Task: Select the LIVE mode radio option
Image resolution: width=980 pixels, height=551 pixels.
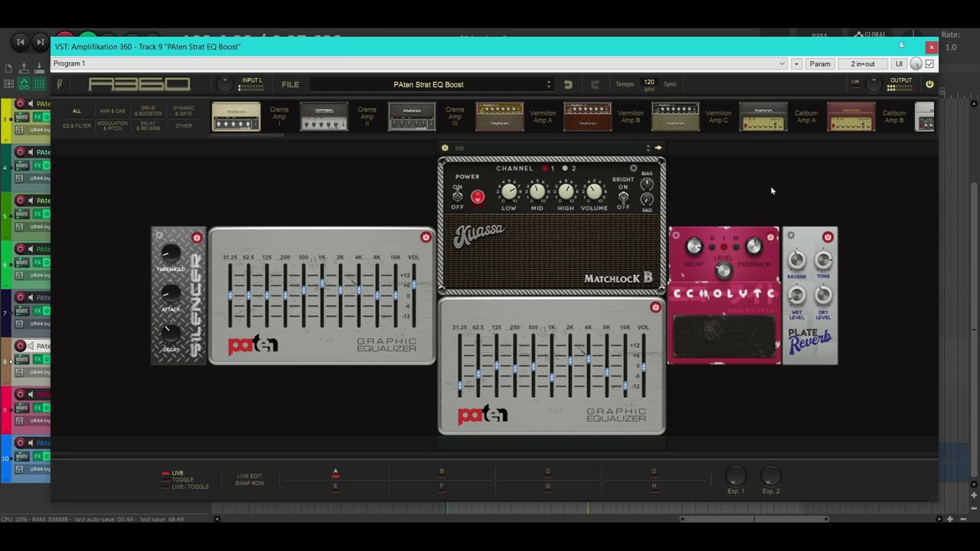Action: [172, 473]
